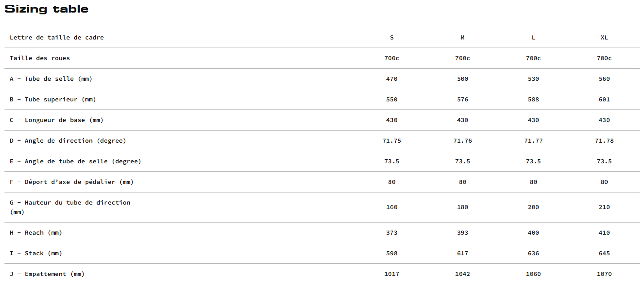Click the F - Déport d'axe de pédalier label
This screenshot has height=284, width=644.
pyautogui.click(x=72, y=182)
